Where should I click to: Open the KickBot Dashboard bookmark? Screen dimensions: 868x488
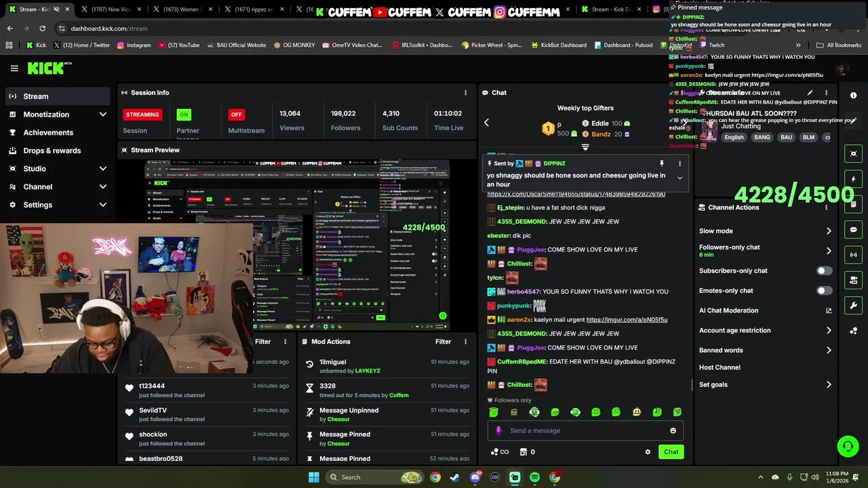[559, 45]
